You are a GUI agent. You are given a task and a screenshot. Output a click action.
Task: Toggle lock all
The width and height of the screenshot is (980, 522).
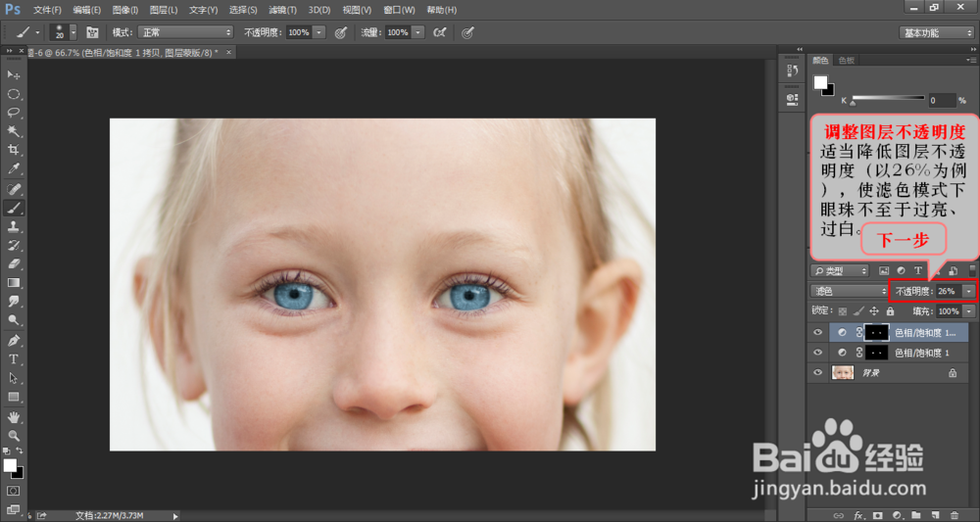(890, 311)
